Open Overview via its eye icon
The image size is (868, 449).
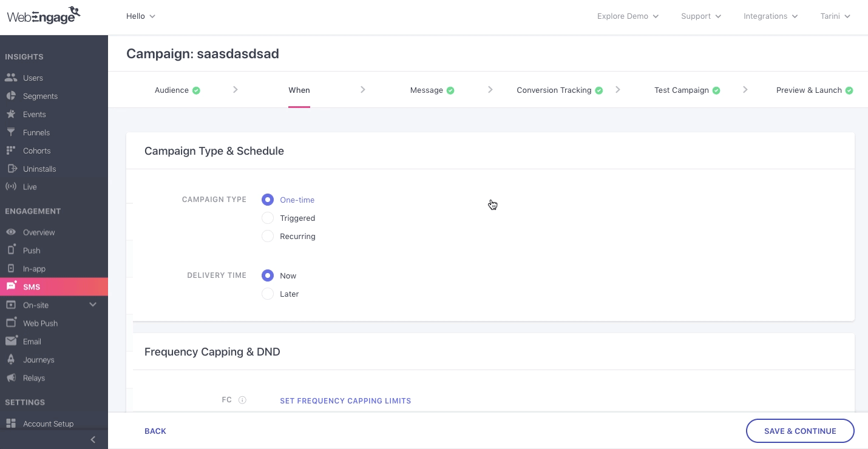click(11, 232)
